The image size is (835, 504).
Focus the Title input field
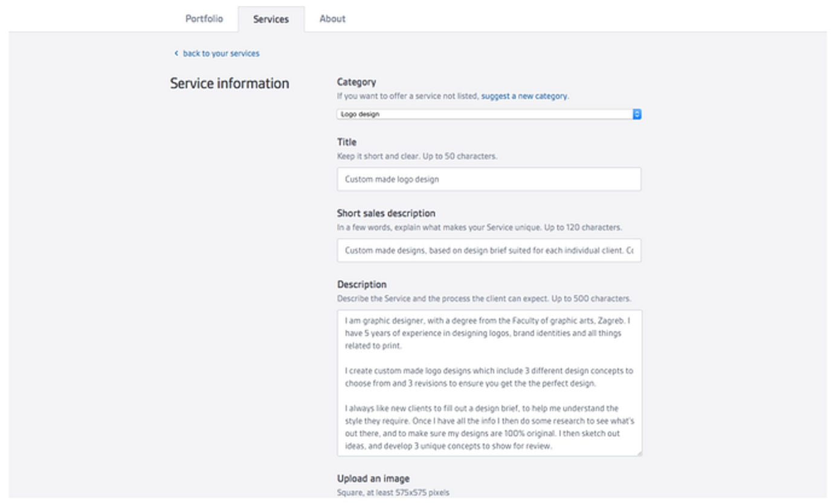(489, 179)
